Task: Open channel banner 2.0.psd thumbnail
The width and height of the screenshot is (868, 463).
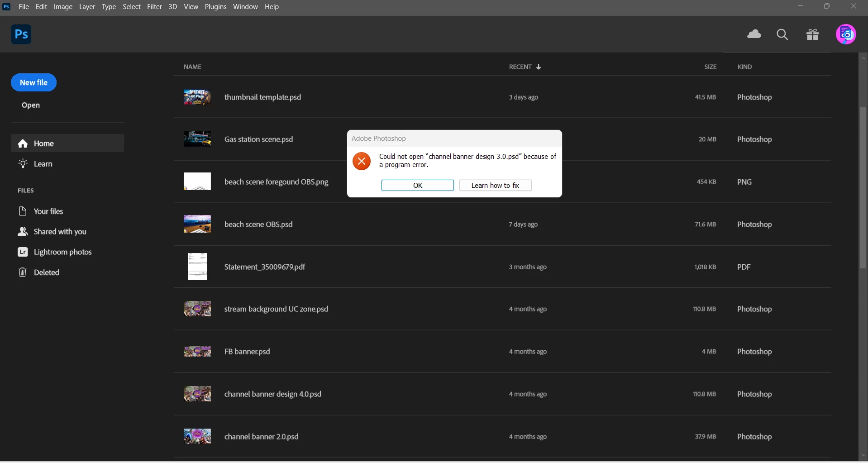Action: 197,437
